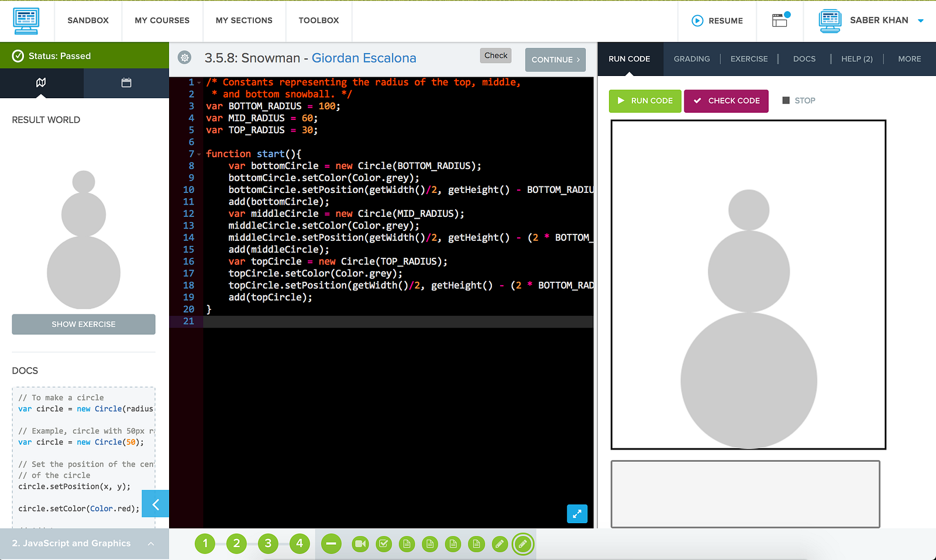The width and height of the screenshot is (936, 560).
Task: Click the 'add(topCircle);' code line
Action: pyautogui.click(x=270, y=298)
